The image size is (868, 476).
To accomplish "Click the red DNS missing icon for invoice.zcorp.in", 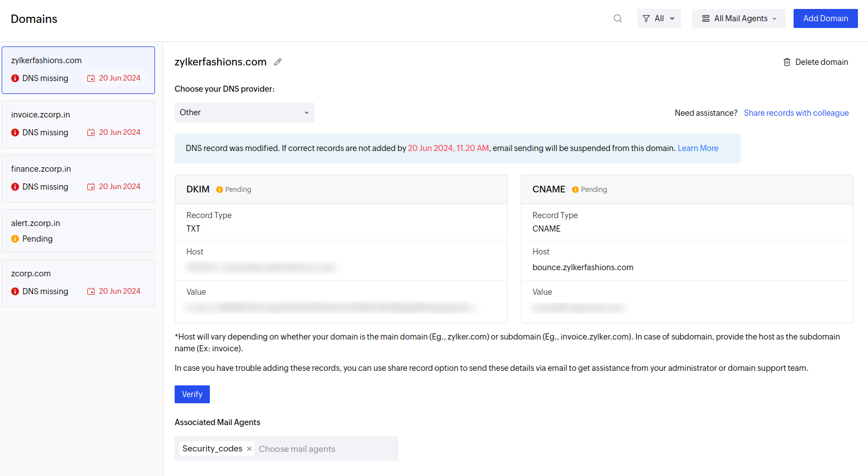I will 15,133.
